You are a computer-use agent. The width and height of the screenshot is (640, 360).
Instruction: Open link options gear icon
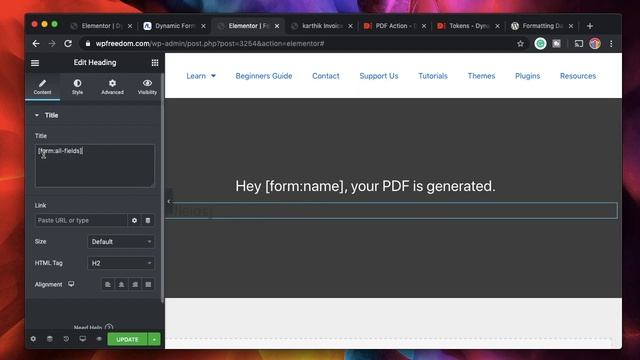(134, 220)
